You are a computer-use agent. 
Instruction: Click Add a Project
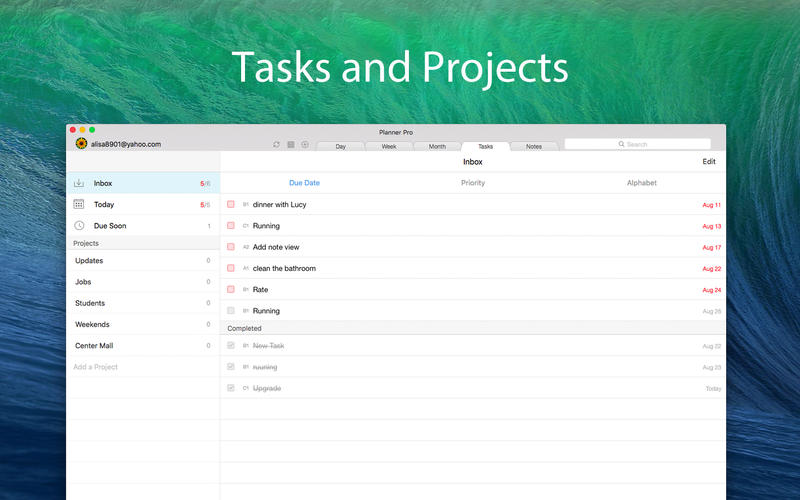coord(95,367)
